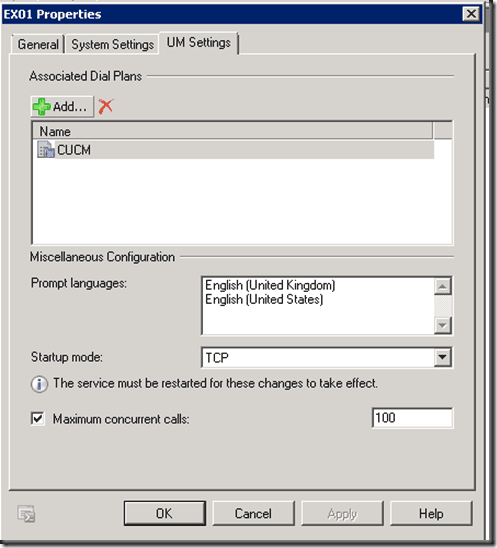The image size is (497, 548).
Task: Click the prompt languages scroll down arrow
Action: (442, 325)
